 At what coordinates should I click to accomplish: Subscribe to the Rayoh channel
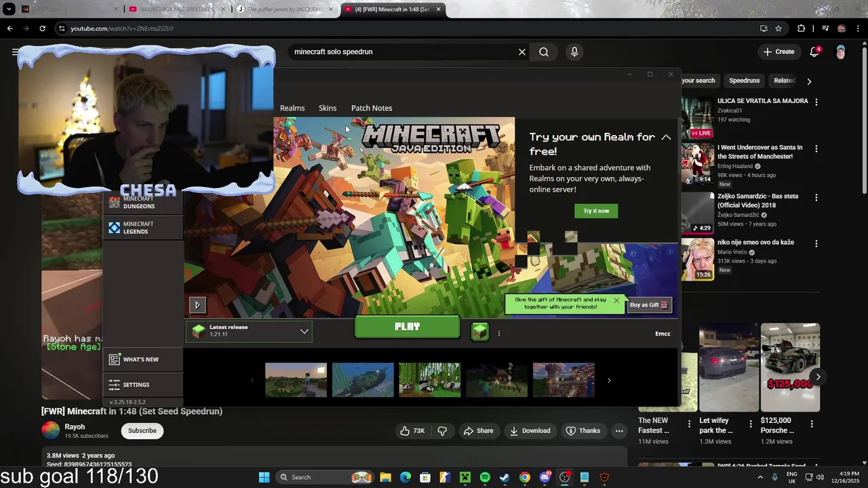point(142,430)
